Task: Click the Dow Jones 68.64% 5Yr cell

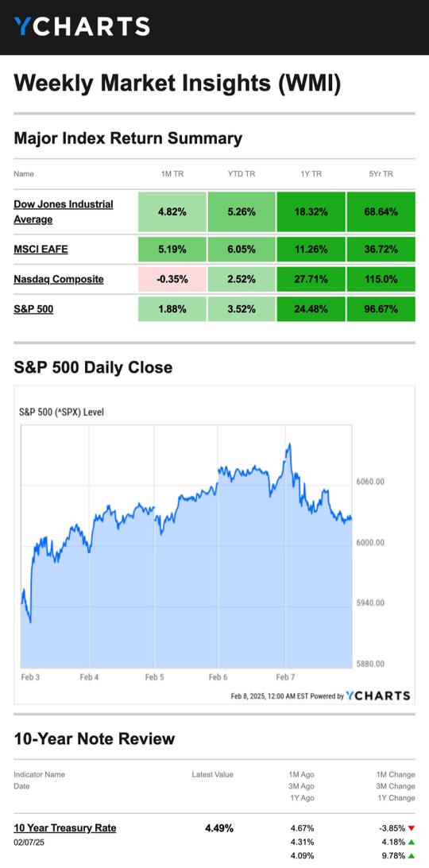Action: pyautogui.click(x=381, y=212)
